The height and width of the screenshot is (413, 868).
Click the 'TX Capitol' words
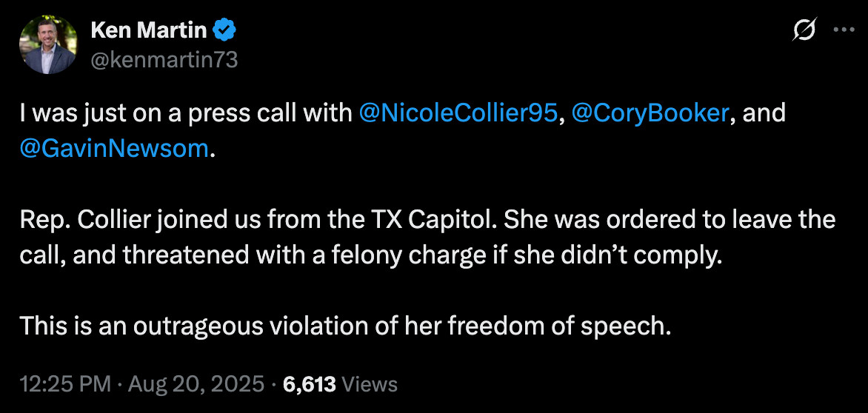click(x=427, y=220)
